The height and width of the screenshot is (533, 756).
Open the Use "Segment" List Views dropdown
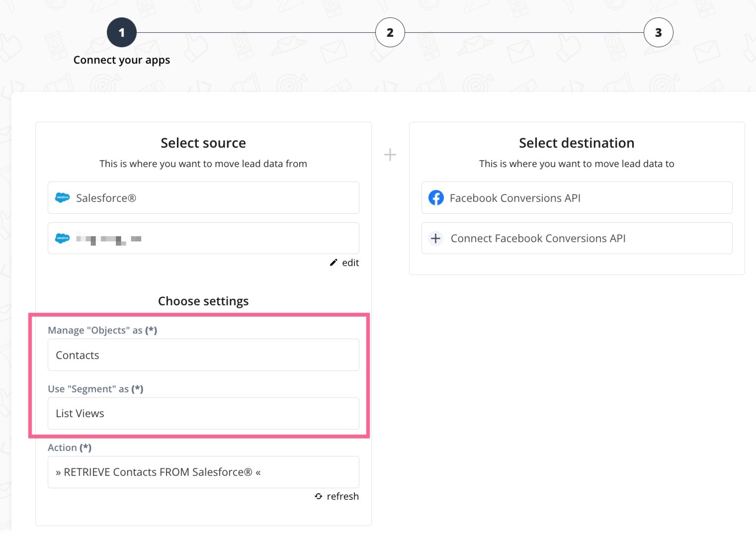tap(203, 414)
